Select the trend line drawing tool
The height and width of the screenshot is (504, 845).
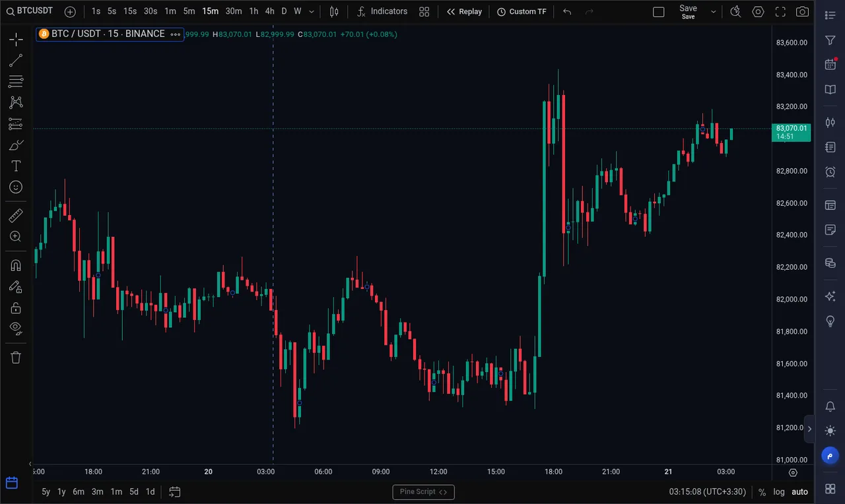point(16,61)
